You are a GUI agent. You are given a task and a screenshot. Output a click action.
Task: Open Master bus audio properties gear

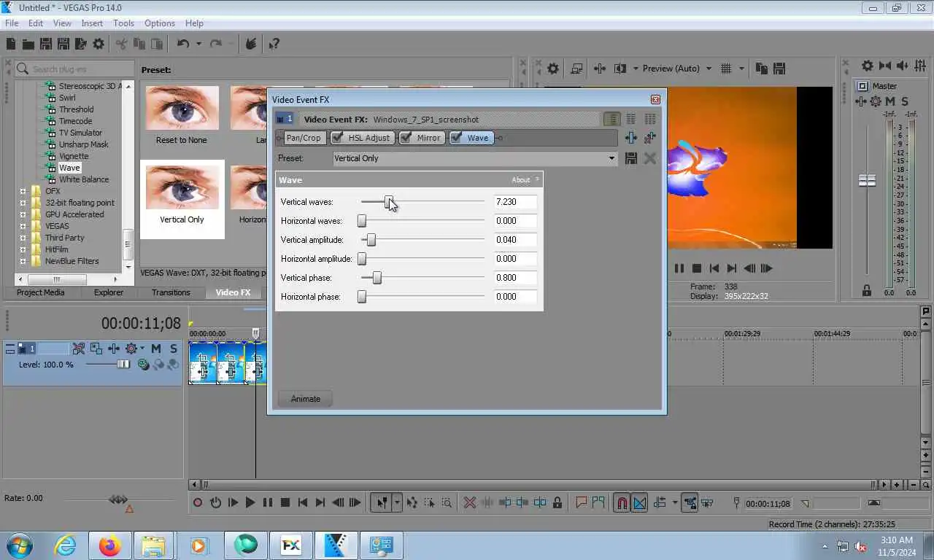coord(867,66)
